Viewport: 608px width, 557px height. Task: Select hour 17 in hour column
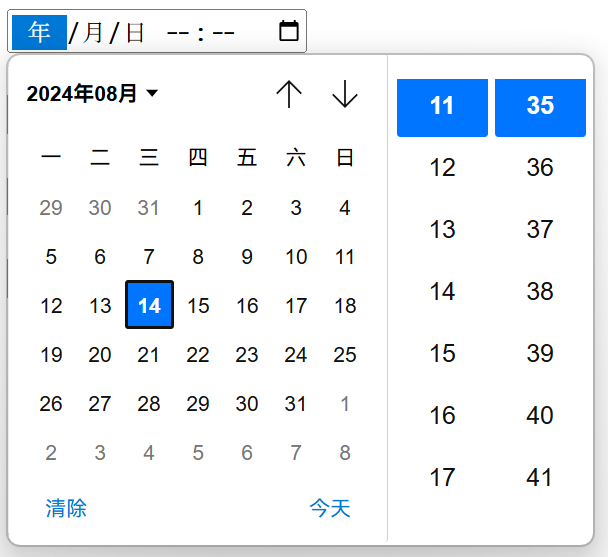[442, 477]
